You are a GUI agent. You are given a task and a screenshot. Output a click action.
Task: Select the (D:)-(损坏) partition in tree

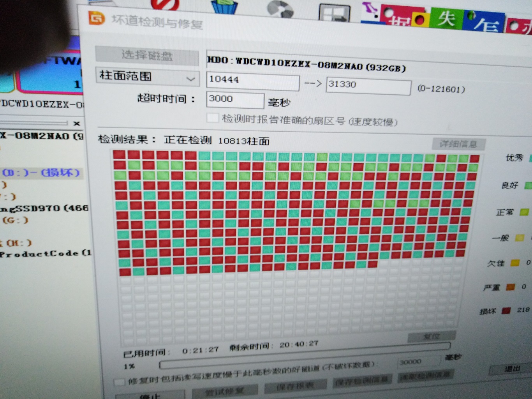[41, 172]
